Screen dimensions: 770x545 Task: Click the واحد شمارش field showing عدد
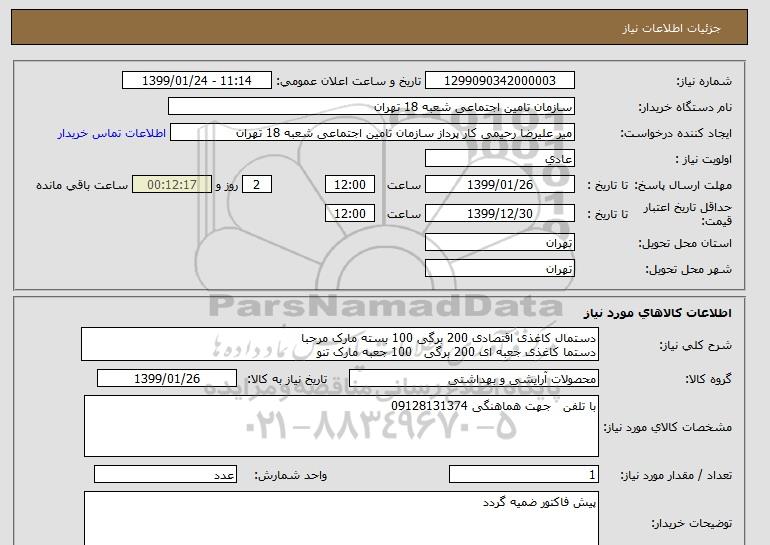(165, 475)
